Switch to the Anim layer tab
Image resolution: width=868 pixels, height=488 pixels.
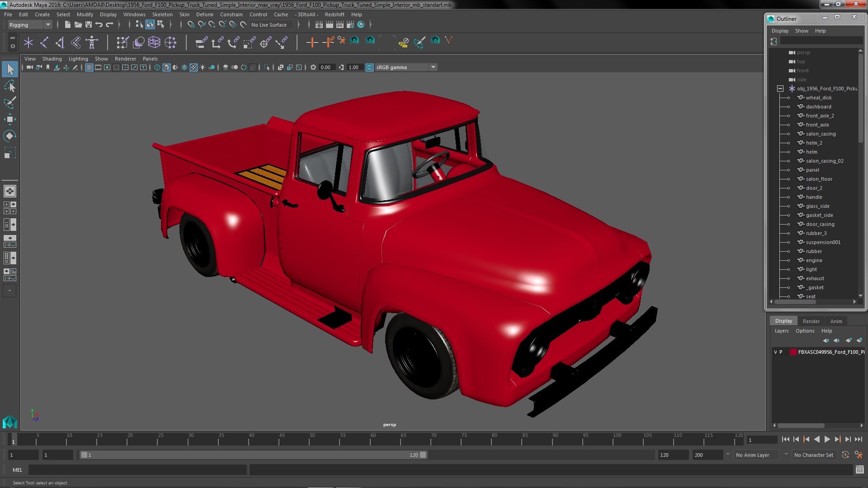point(836,321)
